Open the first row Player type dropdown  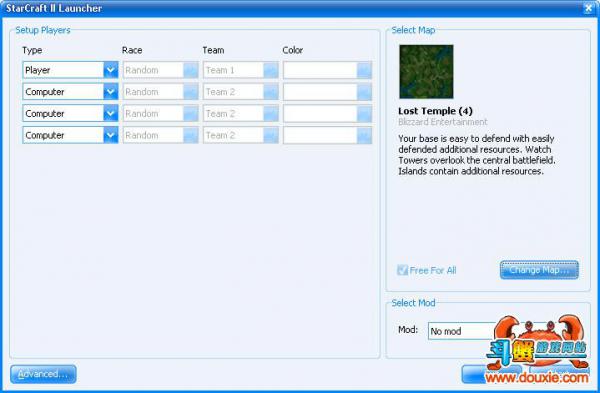[x=70, y=70]
